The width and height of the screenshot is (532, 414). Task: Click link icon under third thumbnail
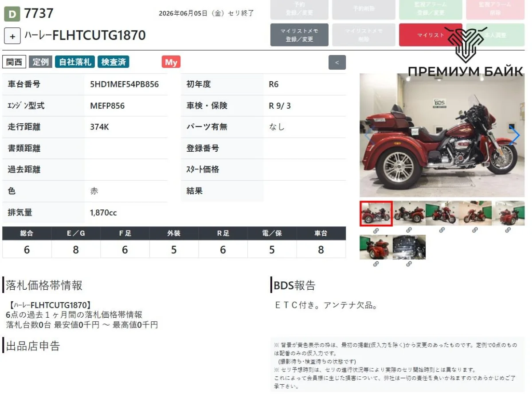[442, 230]
